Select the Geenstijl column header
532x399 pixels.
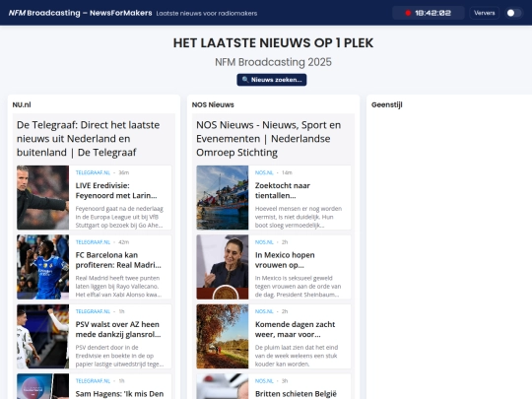387,104
